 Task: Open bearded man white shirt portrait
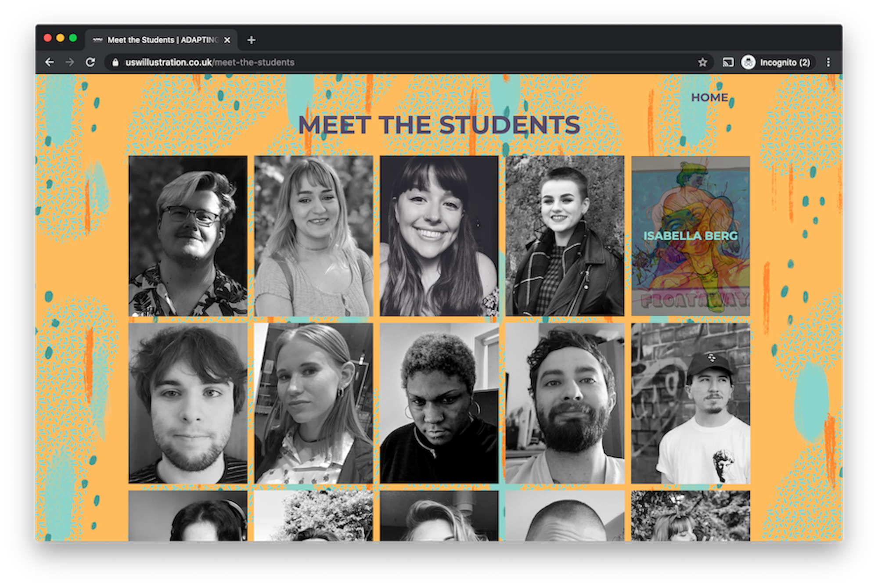[x=565, y=403]
